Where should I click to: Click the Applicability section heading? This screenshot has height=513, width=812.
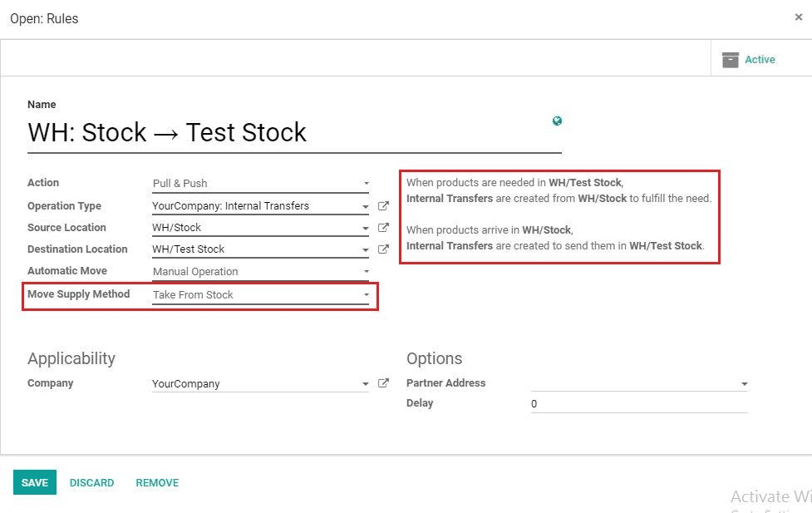click(x=71, y=358)
